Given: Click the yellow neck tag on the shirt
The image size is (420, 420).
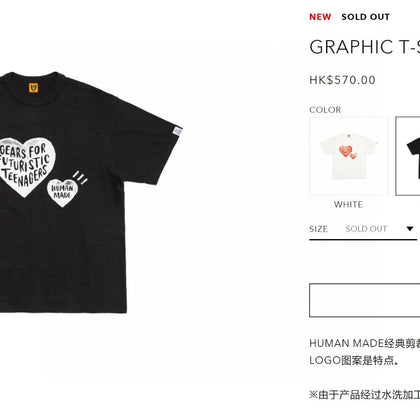Looking at the screenshot, I should point(34,88).
